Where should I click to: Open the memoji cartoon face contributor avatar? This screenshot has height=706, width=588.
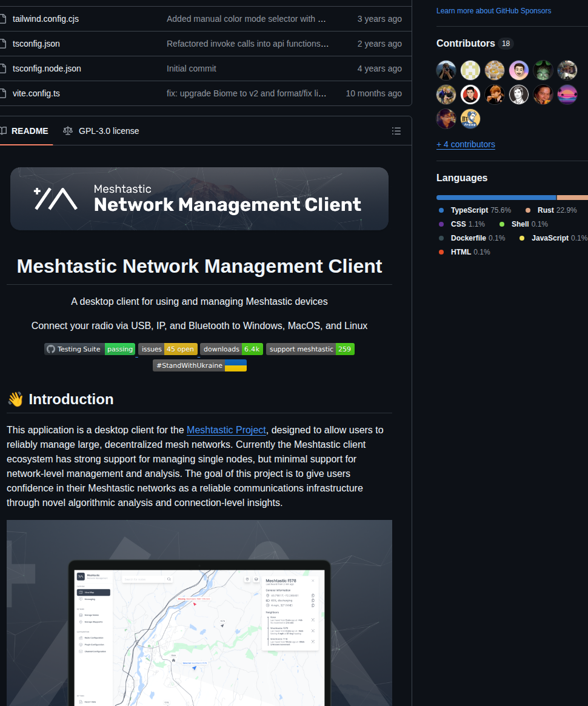[519, 70]
